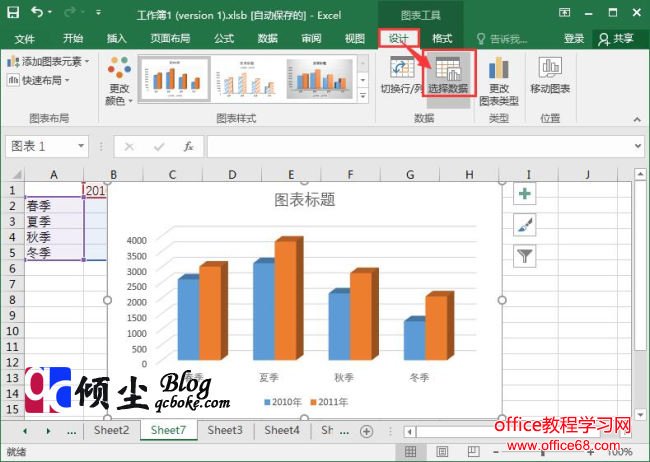The image size is (650, 462).
Task: Click the cancel X formula bar icon
Action: click(129, 146)
